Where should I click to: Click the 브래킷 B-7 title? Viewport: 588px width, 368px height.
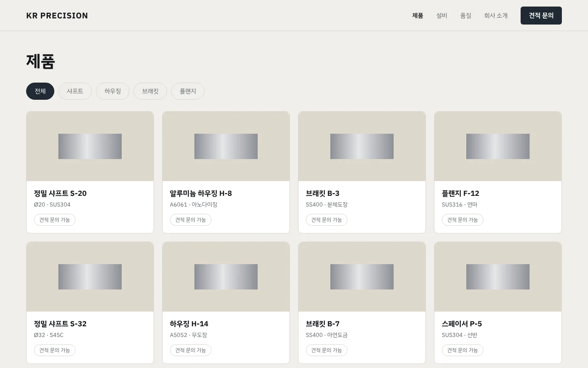coord(323,324)
